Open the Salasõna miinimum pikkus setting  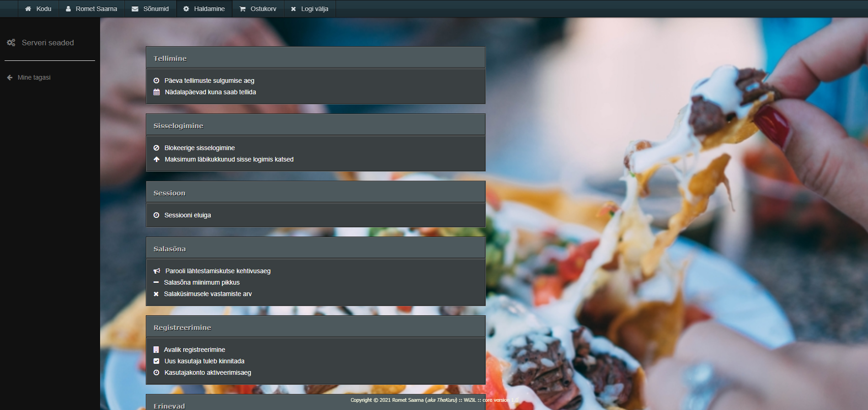pyautogui.click(x=202, y=282)
